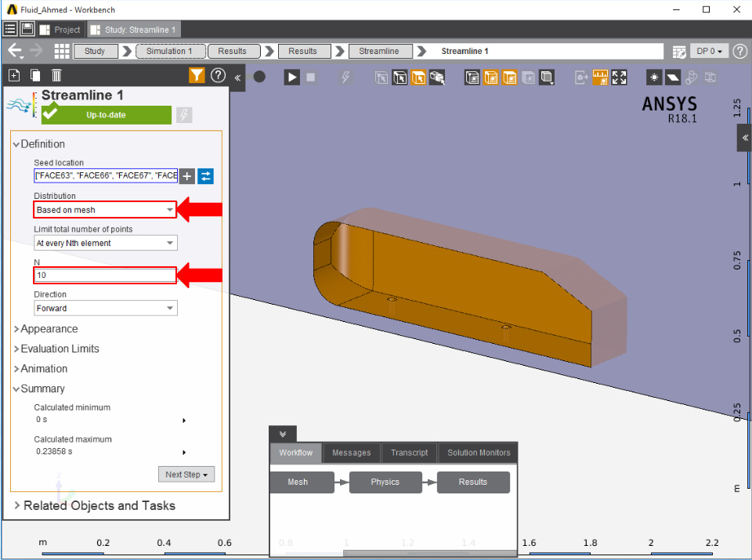752x560 pixels.
Task: Click the Up-to-date status button
Action: pos(106,115)
